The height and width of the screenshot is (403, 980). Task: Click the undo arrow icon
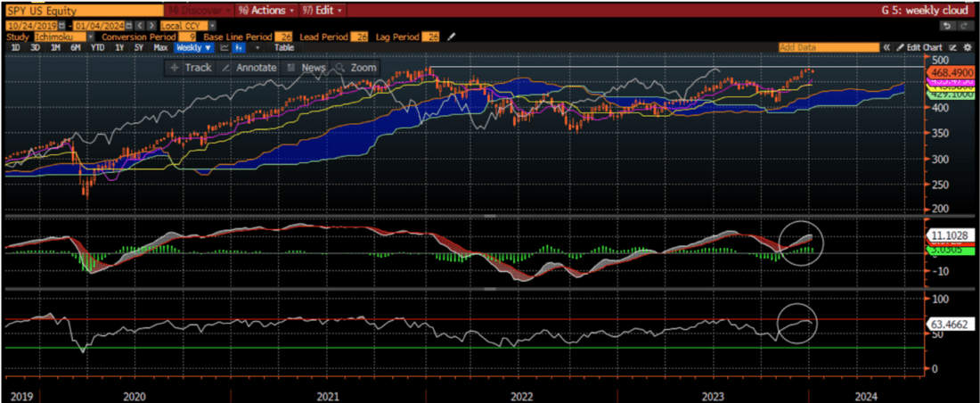click(945, 26)
